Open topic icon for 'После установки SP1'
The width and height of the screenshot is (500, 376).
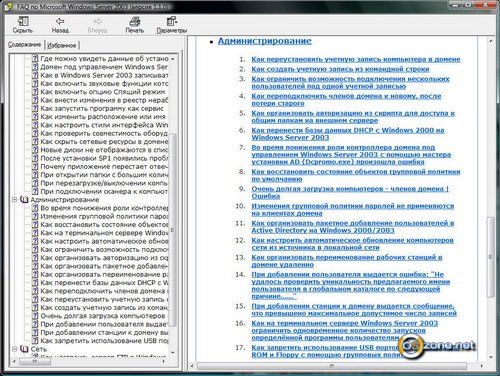click(35, 158)
